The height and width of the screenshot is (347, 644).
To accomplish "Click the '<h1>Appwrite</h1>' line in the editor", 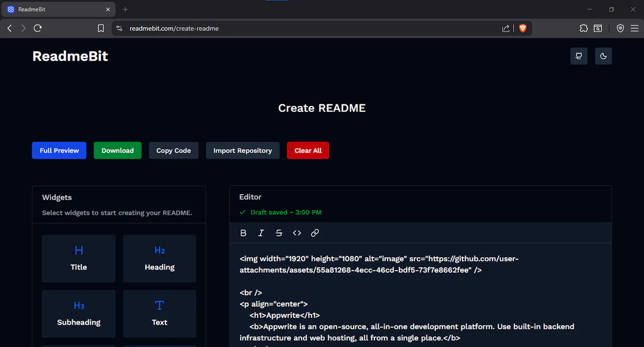I will coord(285,315).
